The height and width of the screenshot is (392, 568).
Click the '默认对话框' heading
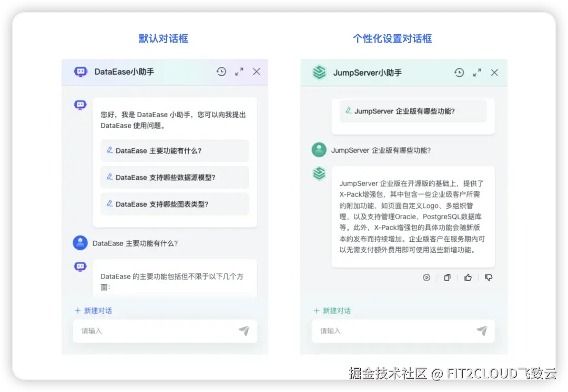click(x=164, y=39)
